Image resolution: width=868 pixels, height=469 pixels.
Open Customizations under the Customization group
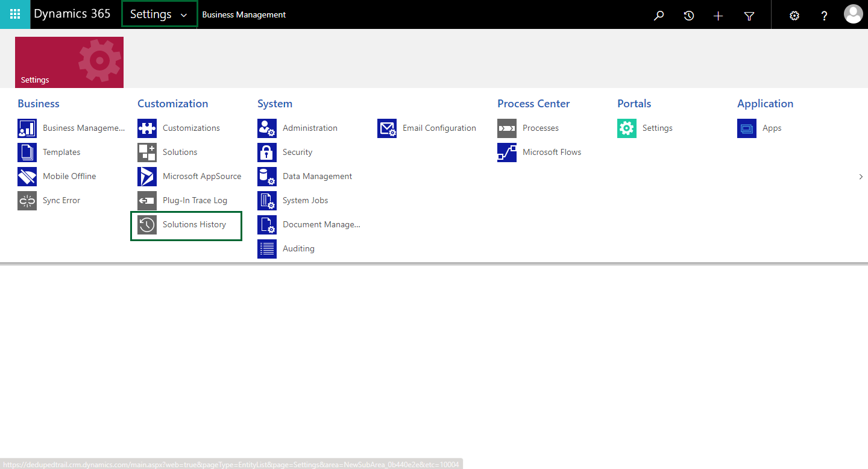(x=190, y=128)
